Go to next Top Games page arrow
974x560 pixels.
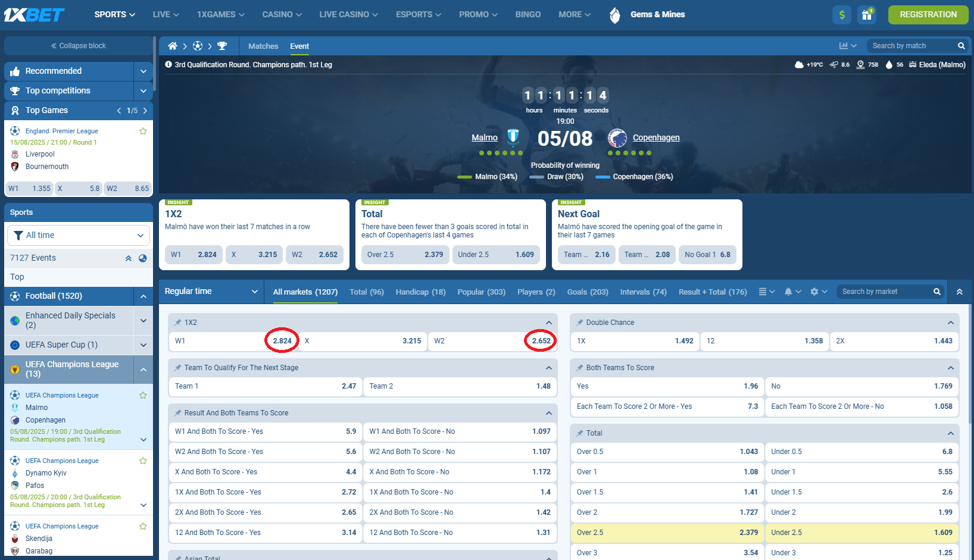145,111
